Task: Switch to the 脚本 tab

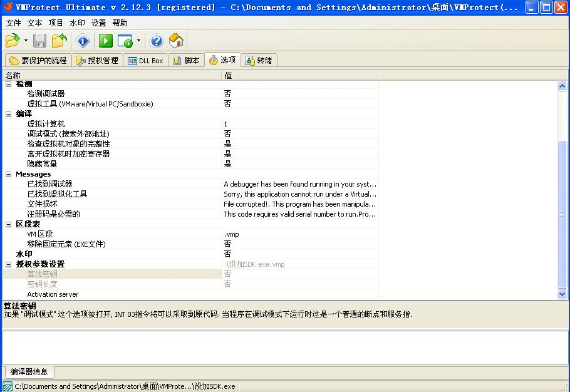Action: [x=188, y=60]
